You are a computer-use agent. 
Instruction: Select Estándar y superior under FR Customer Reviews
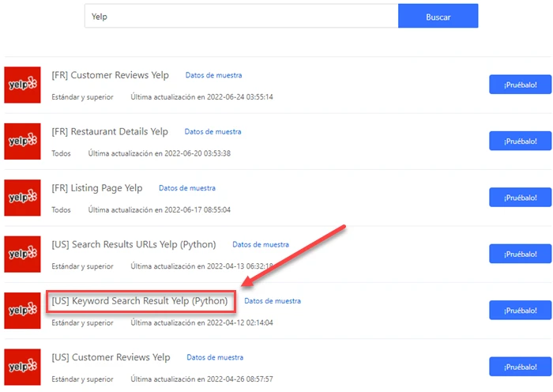click(x=82, y=97)
